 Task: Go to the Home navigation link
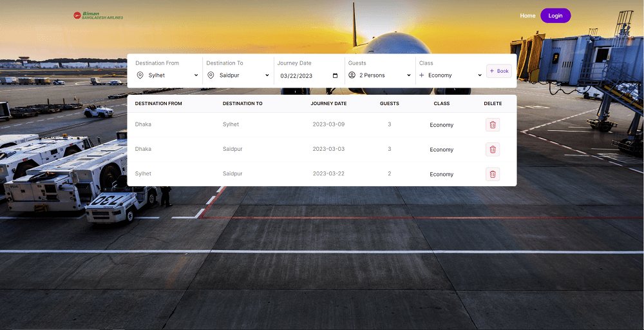527,15
